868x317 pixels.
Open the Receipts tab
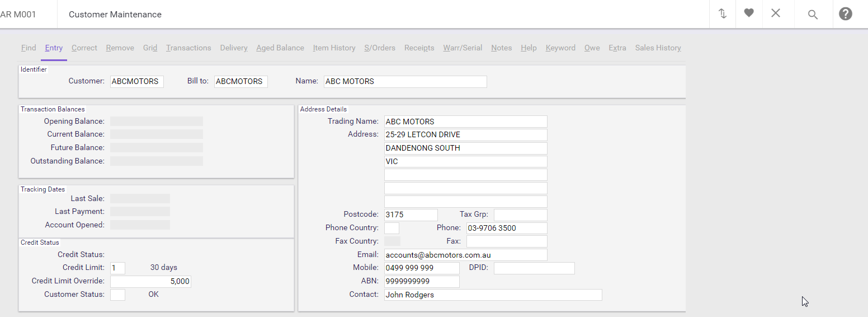click(x=419, y=48)
